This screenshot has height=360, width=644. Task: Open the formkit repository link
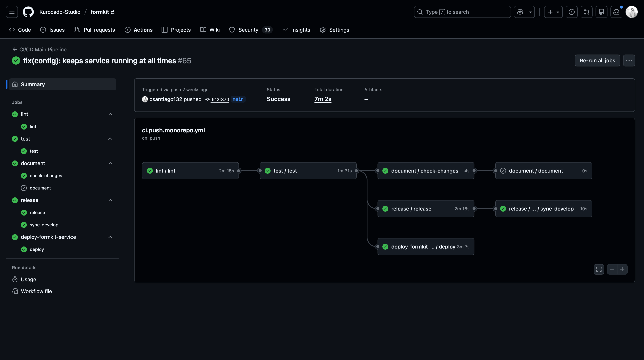100,12
